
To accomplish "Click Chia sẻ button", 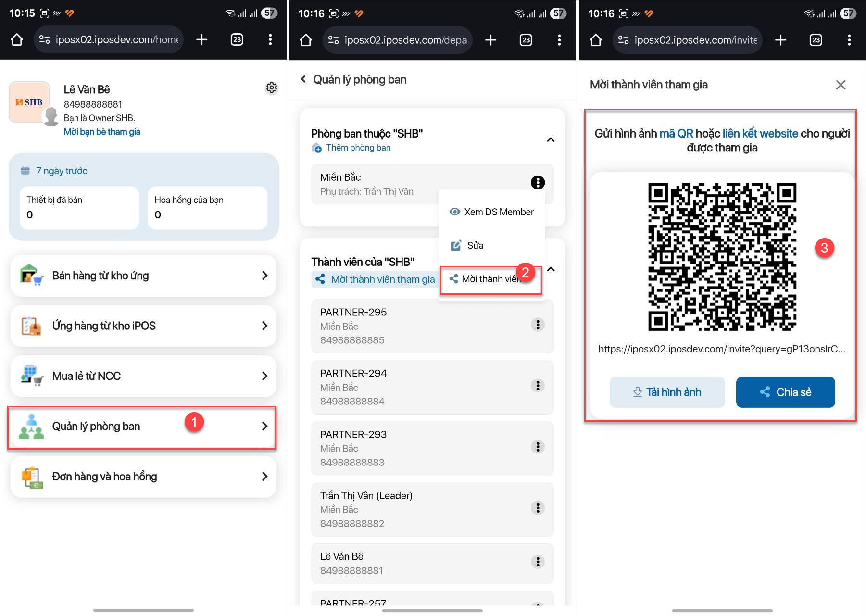I will [x=785, y=392].
